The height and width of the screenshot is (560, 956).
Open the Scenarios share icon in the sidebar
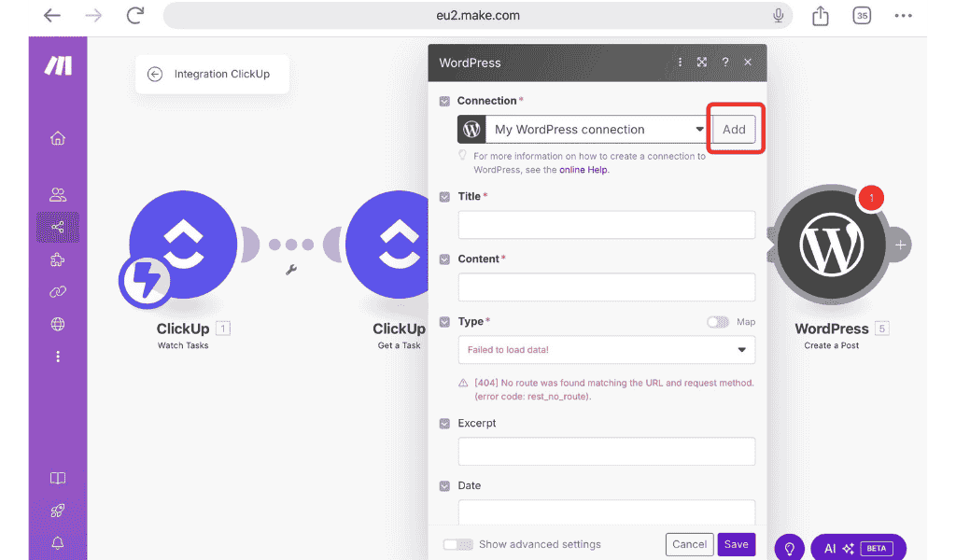click(x=57, y=228)
